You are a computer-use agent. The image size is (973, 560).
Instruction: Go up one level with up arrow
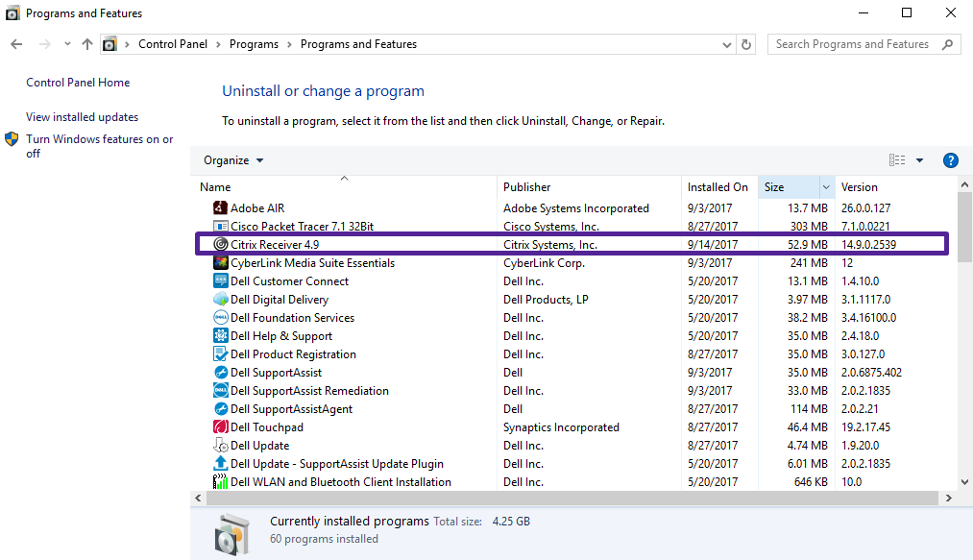click(x=87, y=44)
